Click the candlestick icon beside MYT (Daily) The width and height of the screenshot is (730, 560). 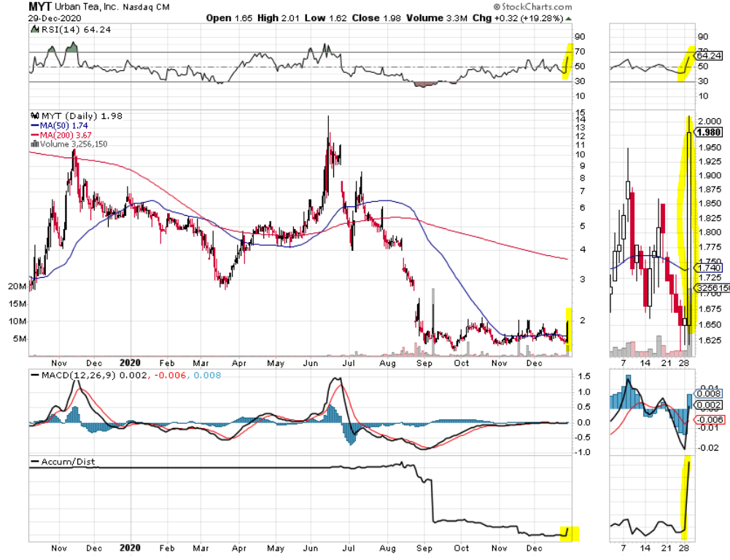coord(35,115)
